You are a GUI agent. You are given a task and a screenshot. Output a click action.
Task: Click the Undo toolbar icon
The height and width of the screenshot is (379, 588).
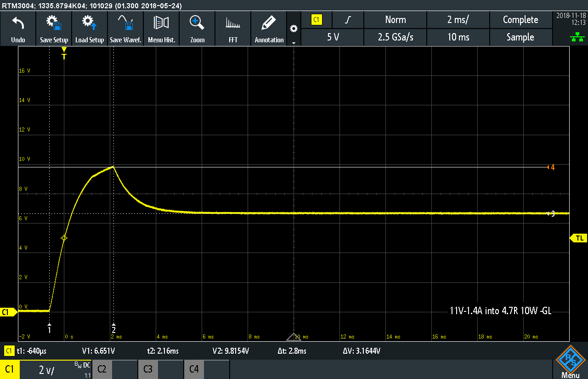click(x=18, y=29)
